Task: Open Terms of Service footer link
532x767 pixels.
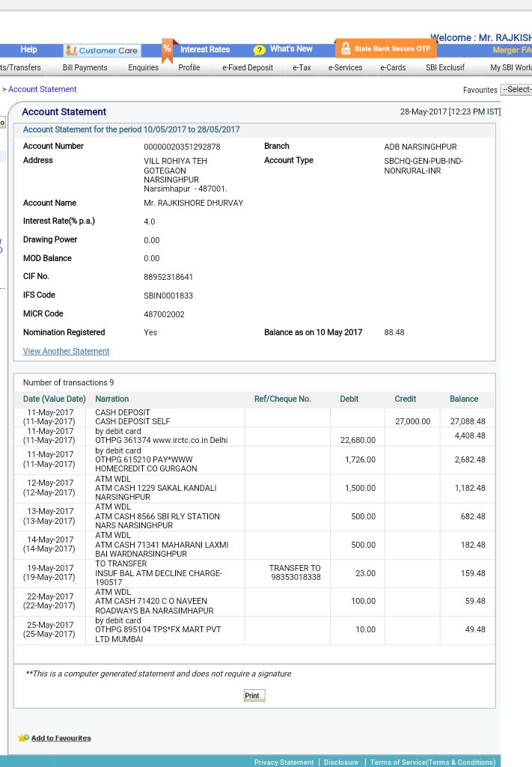Action: click(x=432, y=762)
